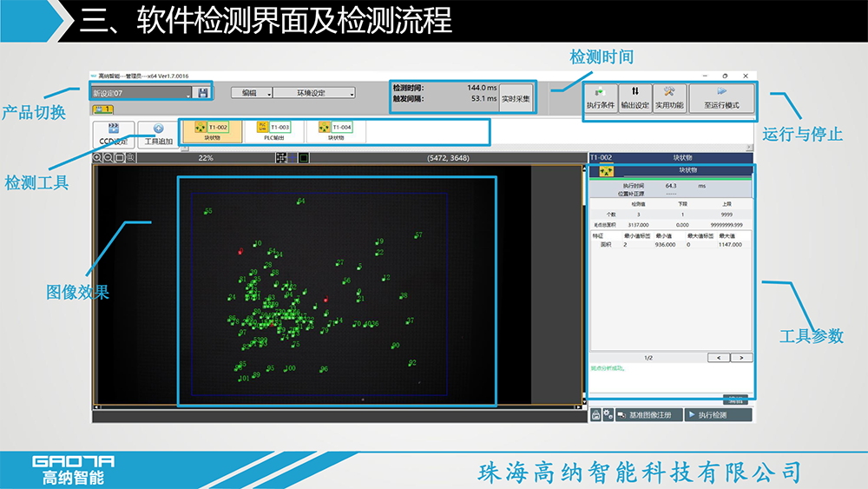Screen dimensions: 868x489
Task: Open the CCD设定 camera settings
Action: (x=113, y=134)
